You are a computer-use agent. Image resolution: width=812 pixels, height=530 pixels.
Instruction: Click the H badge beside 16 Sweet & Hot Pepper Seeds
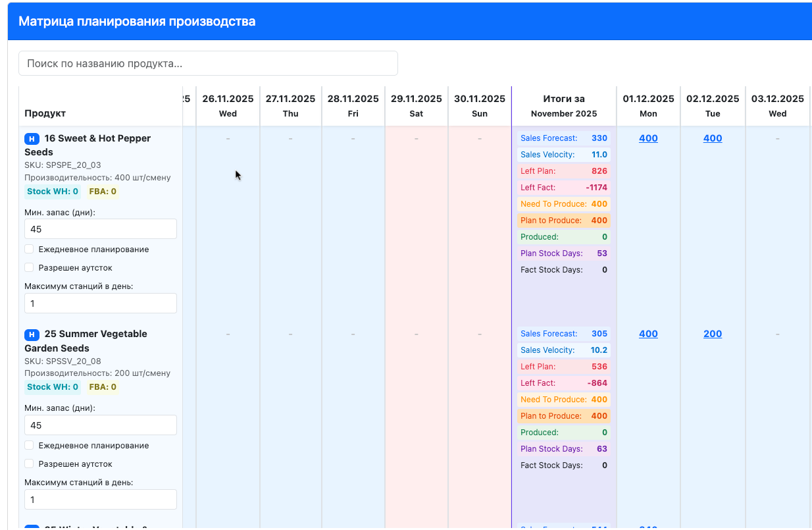tap(32, 139)
